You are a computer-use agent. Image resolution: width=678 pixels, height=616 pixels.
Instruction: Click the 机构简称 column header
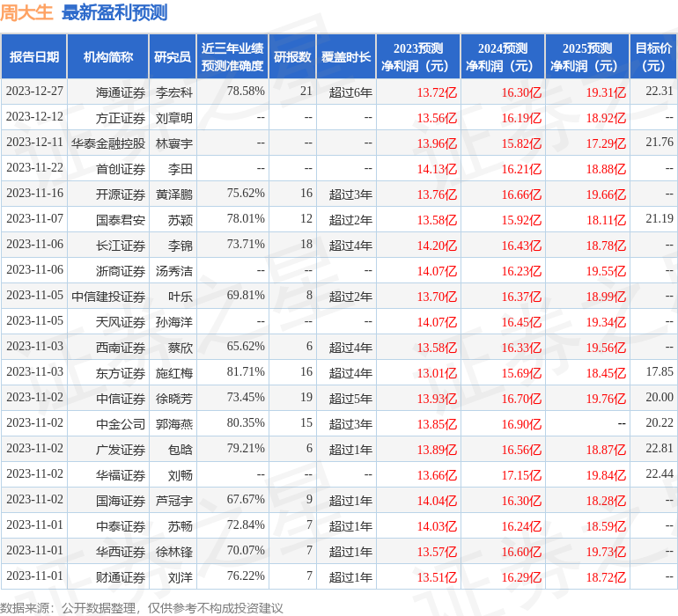coord(108,56)
